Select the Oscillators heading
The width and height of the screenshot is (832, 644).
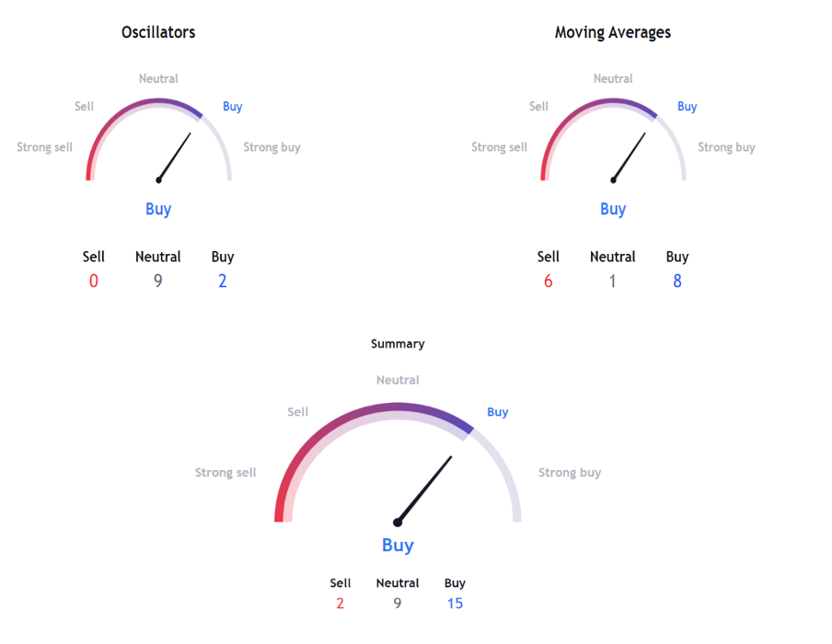[158, 32]
